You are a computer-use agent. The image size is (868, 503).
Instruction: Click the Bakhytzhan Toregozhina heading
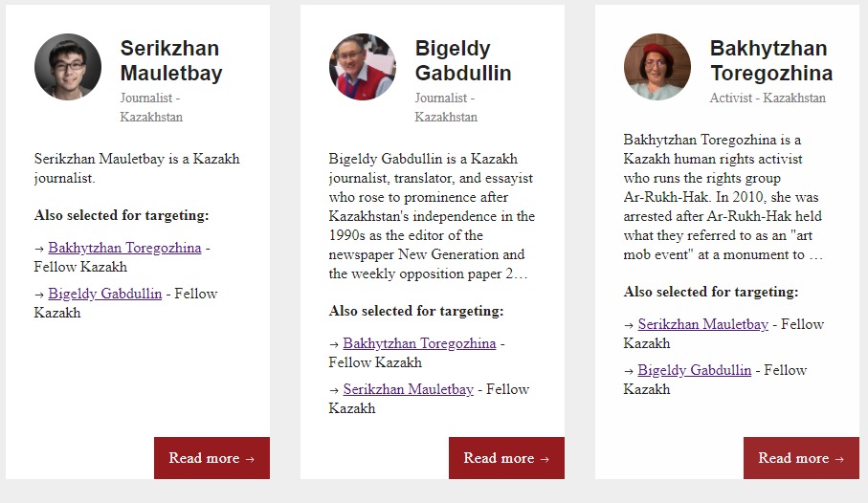pos(771,60)
